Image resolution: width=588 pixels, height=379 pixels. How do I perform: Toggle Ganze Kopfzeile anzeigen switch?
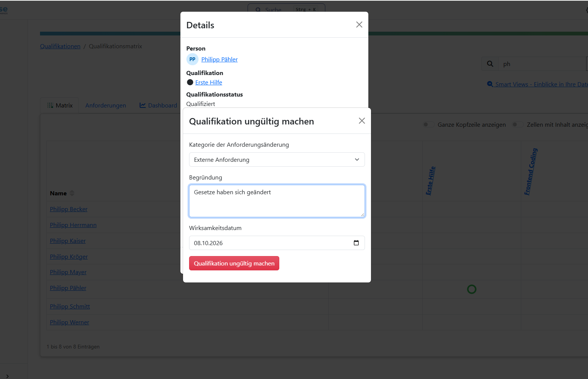click(x=428, y=124)
